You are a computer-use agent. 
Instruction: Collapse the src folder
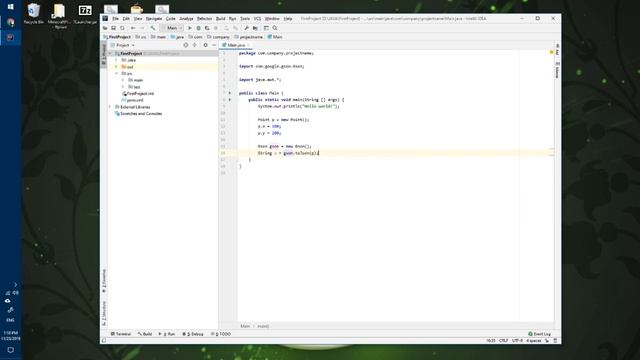[117, 73]
